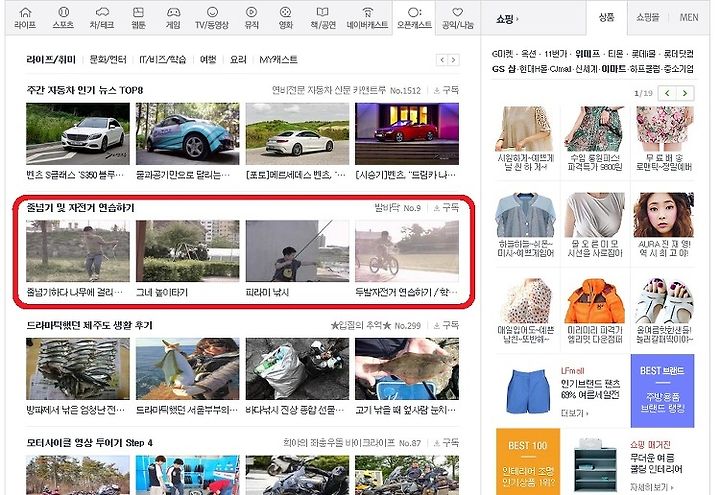Open the GS 샵 store link
This screenshot has width=720, height=495.
(x=504, y=69)
